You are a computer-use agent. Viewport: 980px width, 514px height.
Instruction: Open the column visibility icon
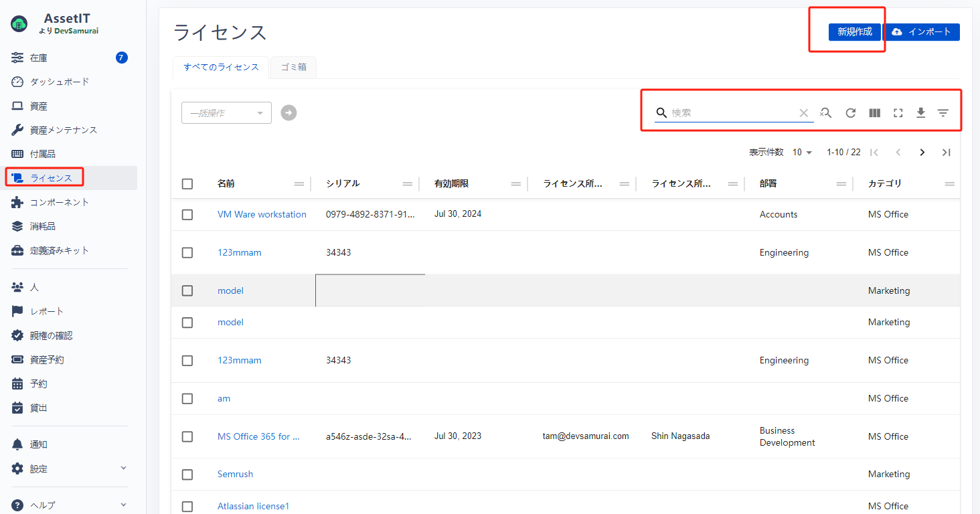coord(874,113)
